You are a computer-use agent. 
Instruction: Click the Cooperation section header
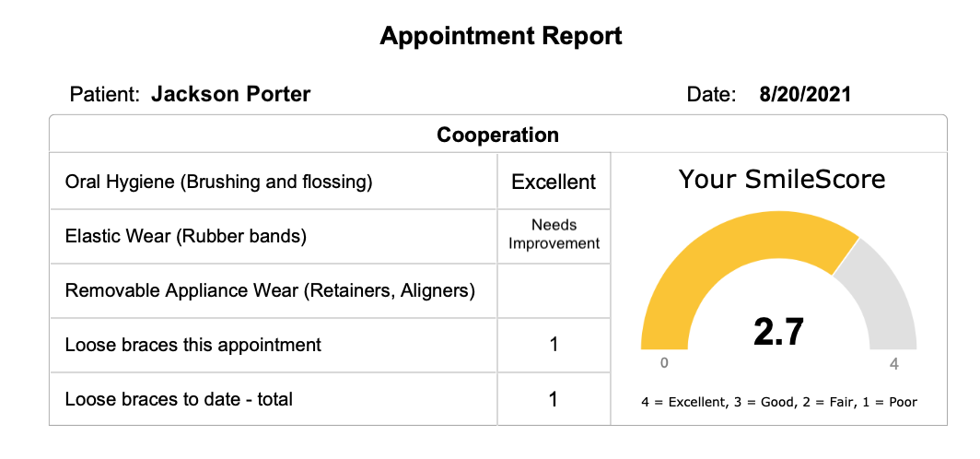(x=497, y=135)
